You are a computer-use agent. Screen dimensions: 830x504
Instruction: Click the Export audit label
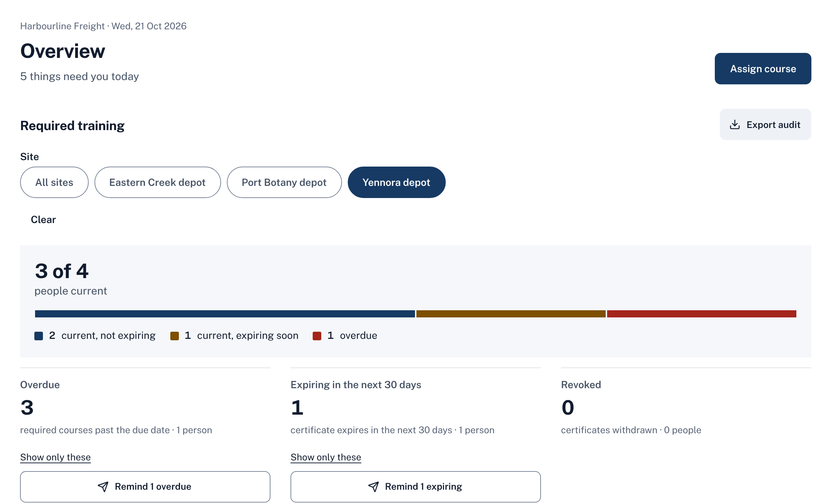point(773,125)
